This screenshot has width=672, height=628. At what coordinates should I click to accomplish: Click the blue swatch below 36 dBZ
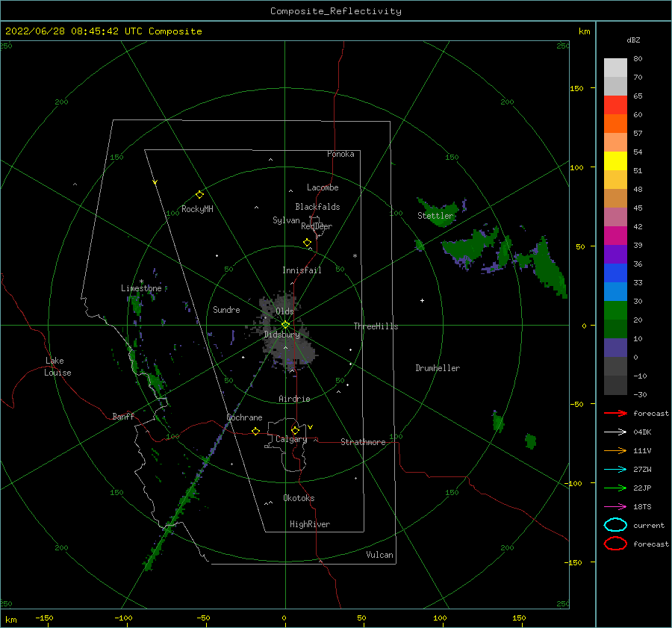(x=615, y=273)
